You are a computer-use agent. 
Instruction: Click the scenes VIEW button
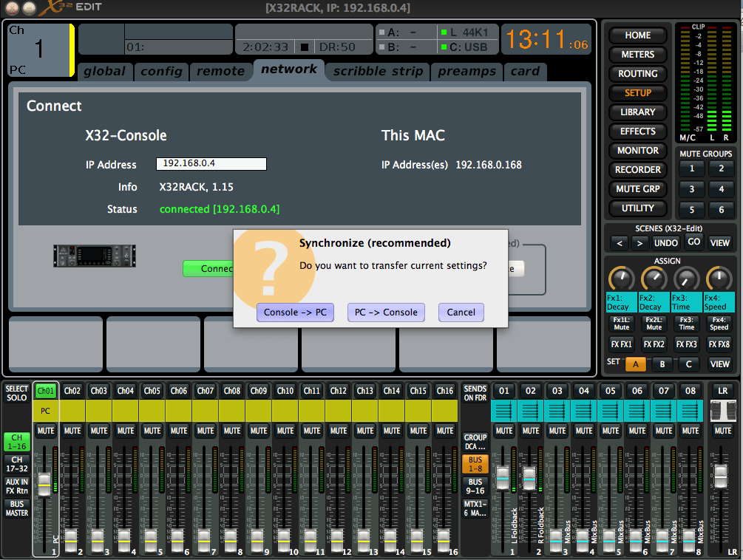[x=719, y=243]
